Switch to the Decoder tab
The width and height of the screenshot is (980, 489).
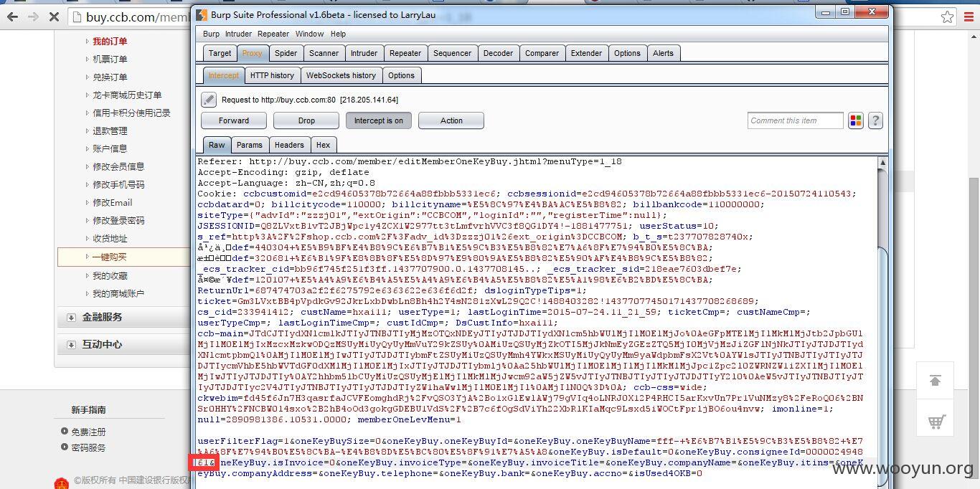point(498,53)
